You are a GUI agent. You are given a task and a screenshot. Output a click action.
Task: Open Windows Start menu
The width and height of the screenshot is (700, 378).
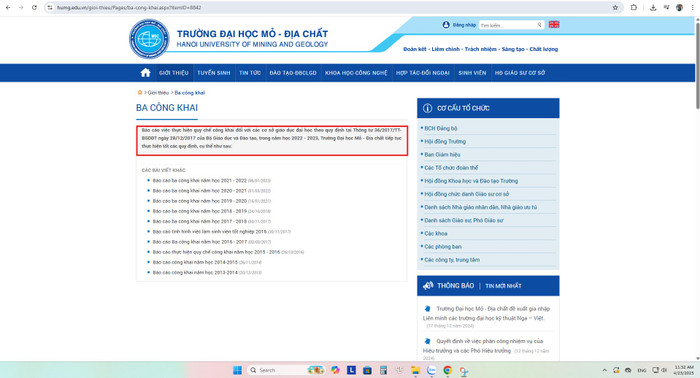[x=238, y=370]
